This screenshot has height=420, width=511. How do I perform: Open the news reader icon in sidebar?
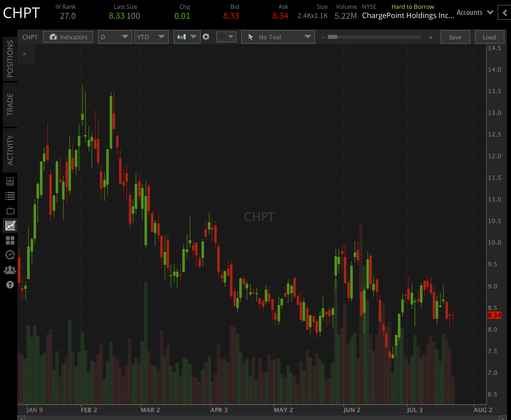[x=10, y=181]
